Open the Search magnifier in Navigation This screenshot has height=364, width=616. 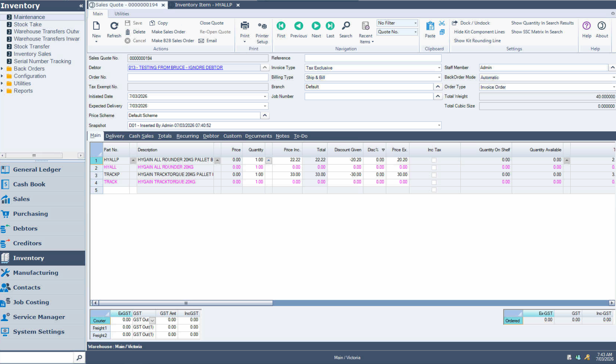coord(346,26)
